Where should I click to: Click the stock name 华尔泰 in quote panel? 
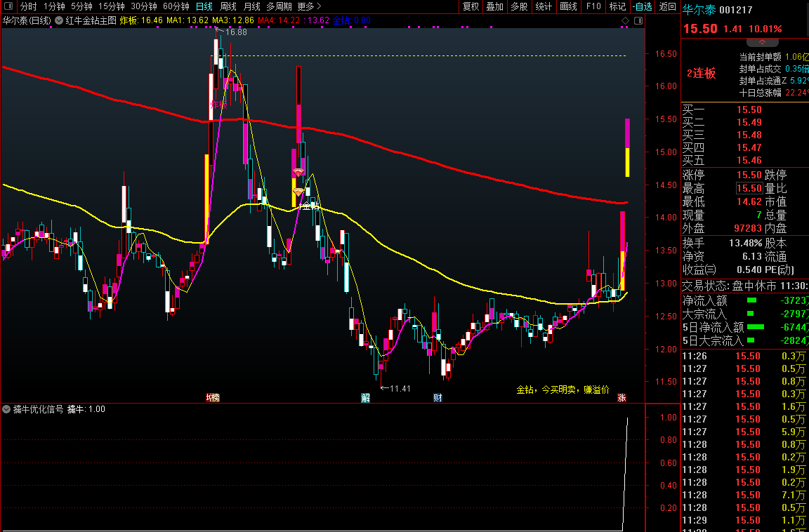[x=699, y=10]
